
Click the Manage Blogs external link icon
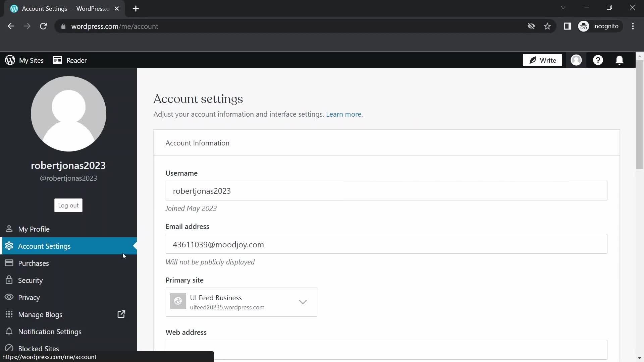[121, 314]
